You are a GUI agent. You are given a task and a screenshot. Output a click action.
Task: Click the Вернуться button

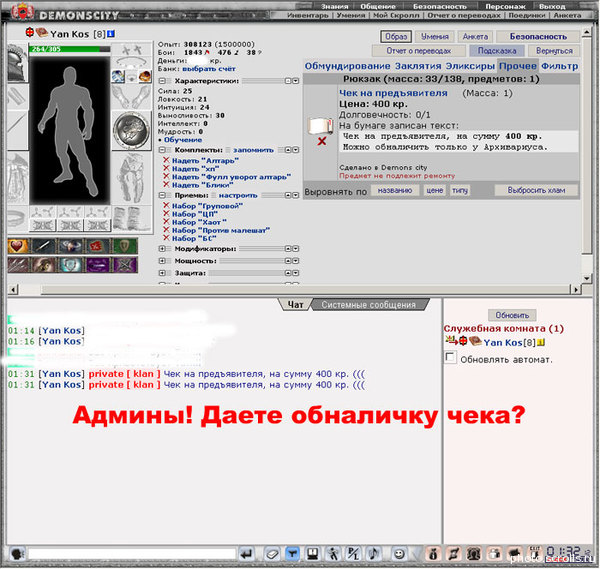pos(554,51)
